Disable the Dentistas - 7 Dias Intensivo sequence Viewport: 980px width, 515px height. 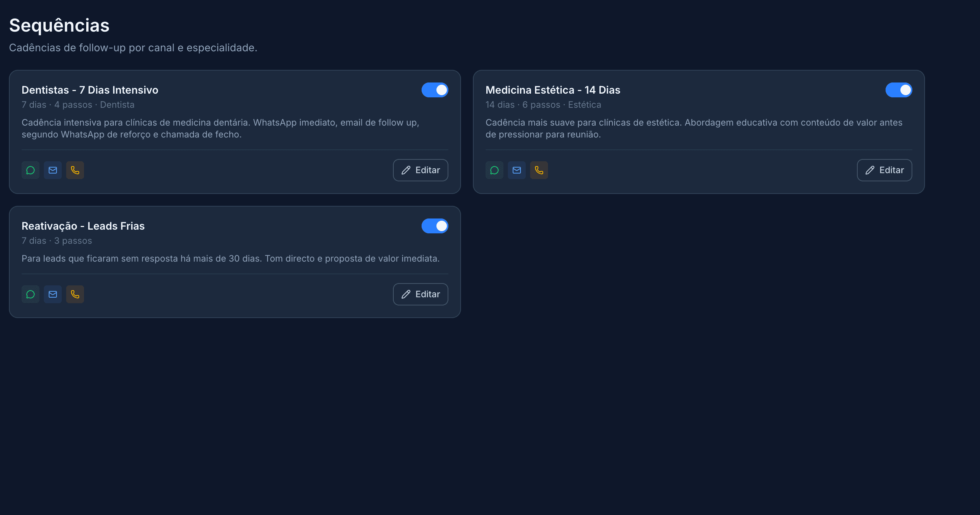[435, 90]
